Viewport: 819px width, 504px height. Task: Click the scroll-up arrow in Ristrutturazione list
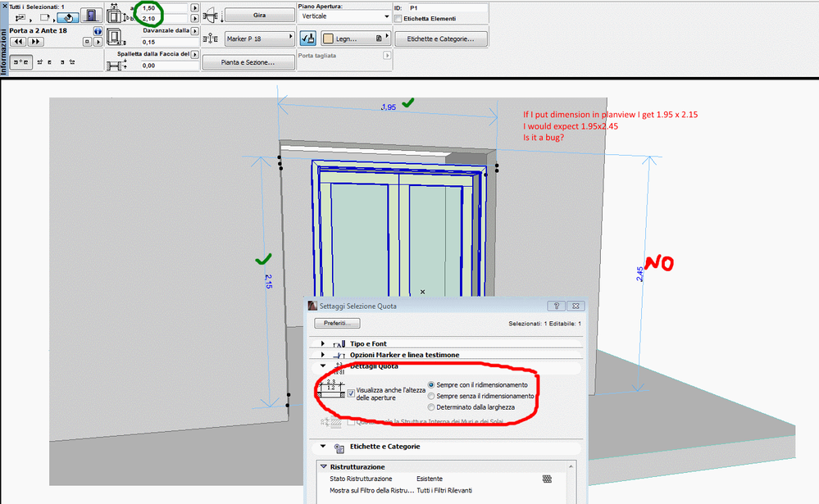tap(571, 466)
